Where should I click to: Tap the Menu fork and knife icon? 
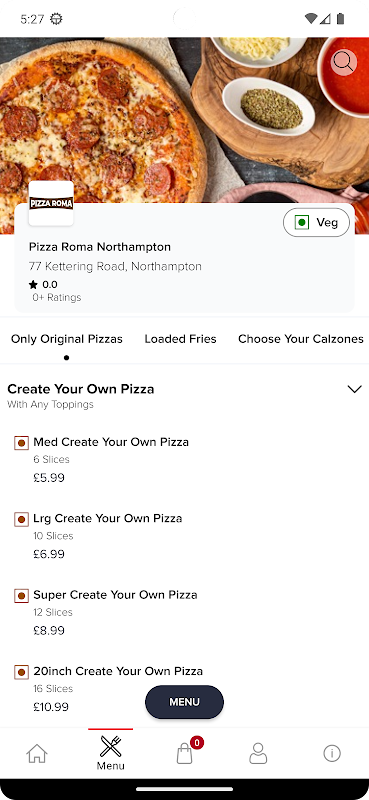(x=111, y=747)
